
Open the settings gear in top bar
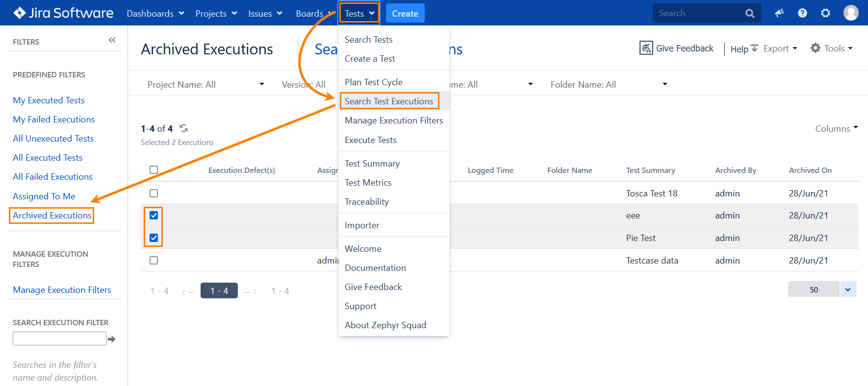pos(826,13)
